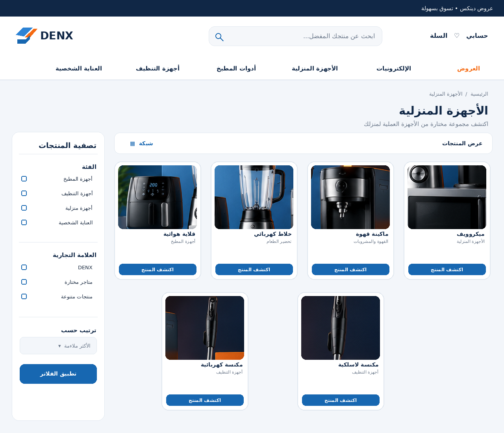Click تطبيق الفلاتر button

click(x=58, y=374)
